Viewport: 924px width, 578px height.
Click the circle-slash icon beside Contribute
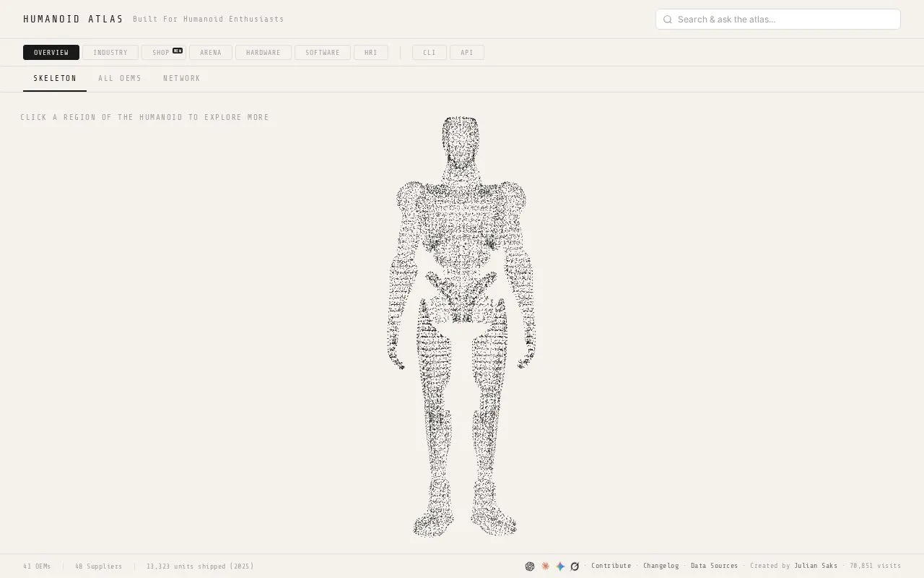[575, 566]
